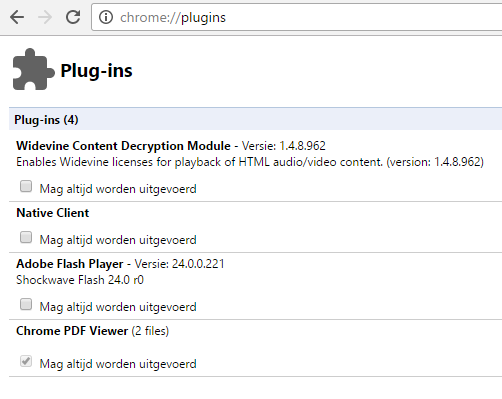Tick the Native Client always run checkbox
The height and width of the screenshot is (399, 502).
pyautogui.click(x=26, y=238)
